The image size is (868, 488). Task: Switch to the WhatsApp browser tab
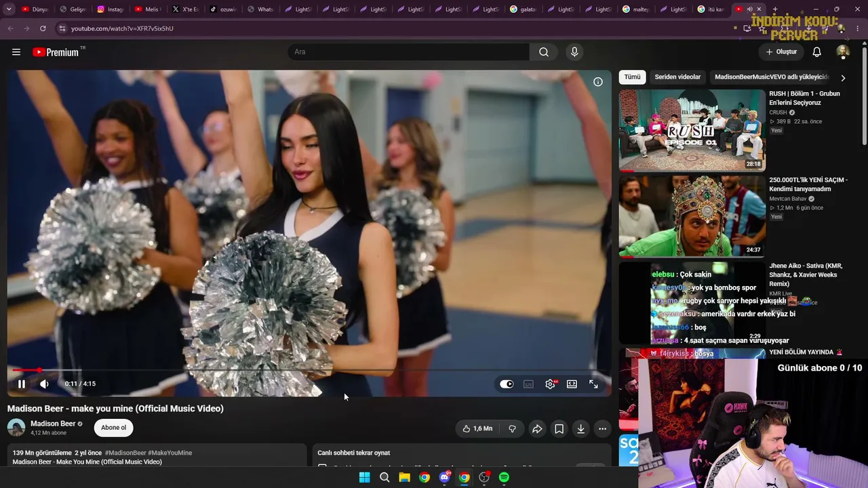coord(260,9)
